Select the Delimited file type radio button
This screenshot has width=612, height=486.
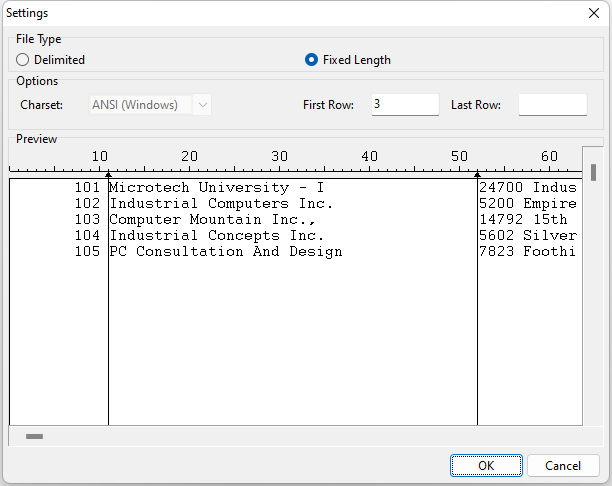pos(23,60)
